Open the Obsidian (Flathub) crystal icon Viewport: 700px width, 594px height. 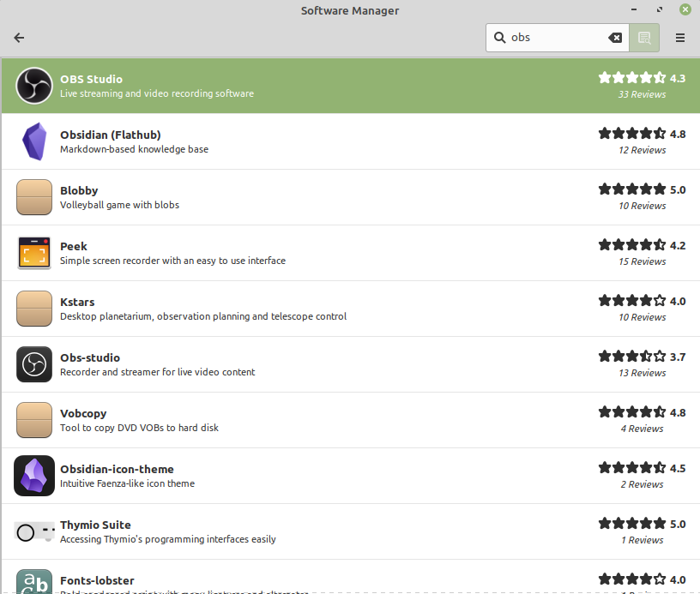[x=34, y=141]
